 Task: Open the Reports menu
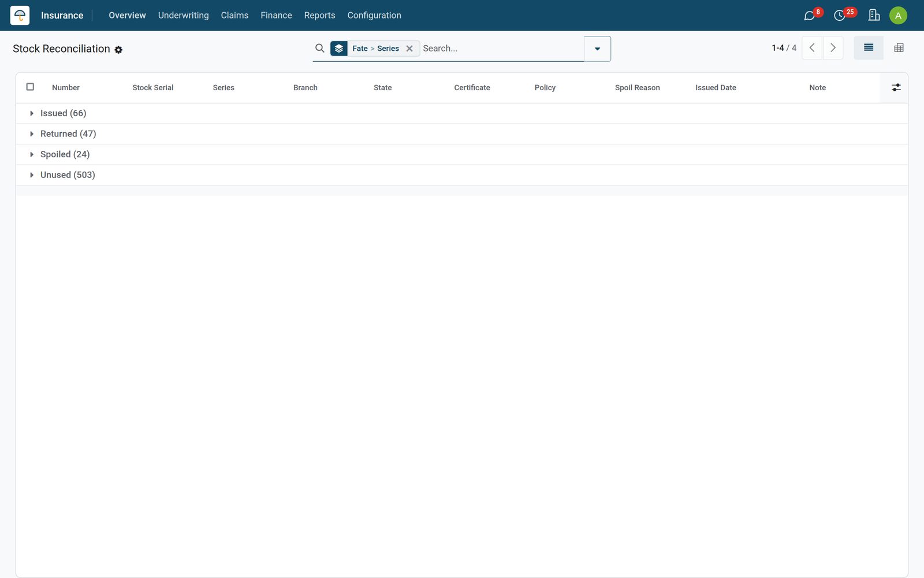[319, 16]
